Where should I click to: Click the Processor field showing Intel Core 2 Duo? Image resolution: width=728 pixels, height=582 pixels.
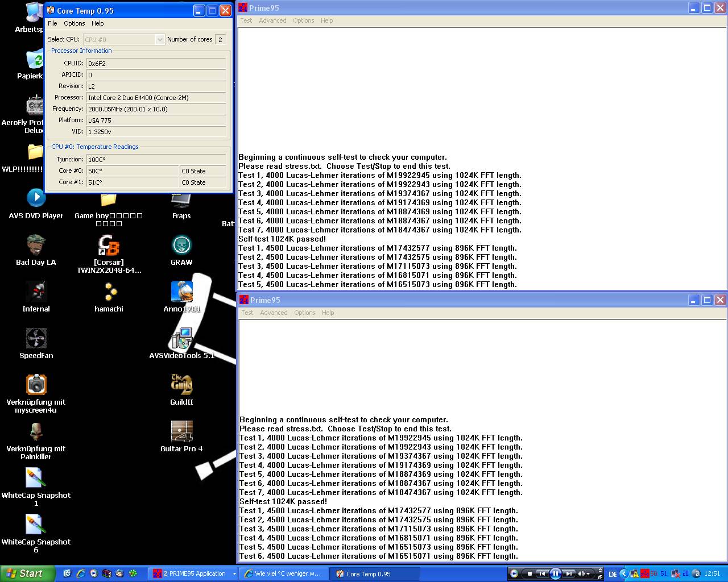pos(156,98)
